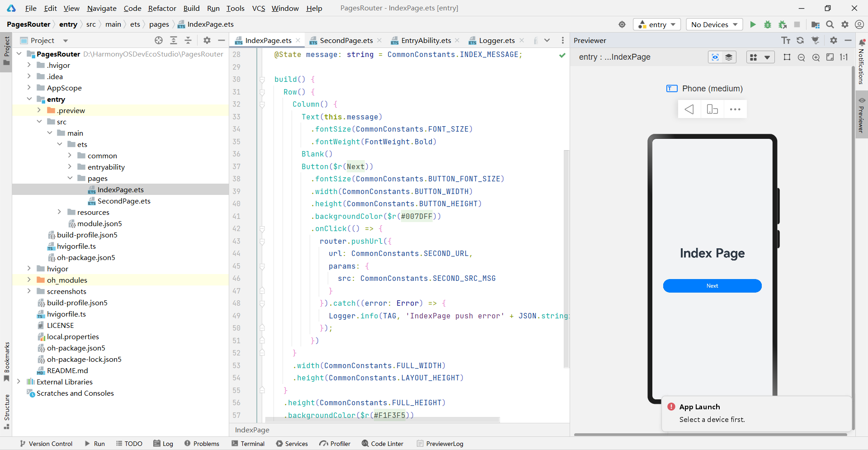Fit preview to screen
The height and width of the screenshot is (450, 868).
[x=830, y=57]
